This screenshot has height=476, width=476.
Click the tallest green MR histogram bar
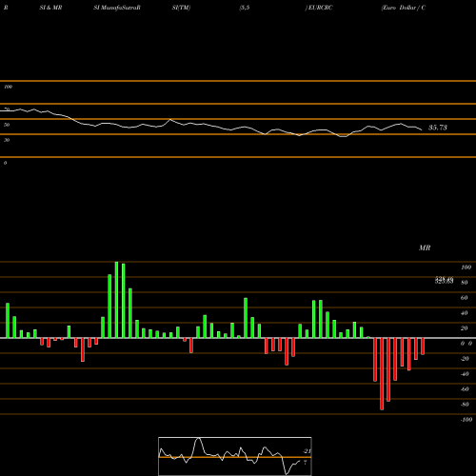click(x=116, y=300)
